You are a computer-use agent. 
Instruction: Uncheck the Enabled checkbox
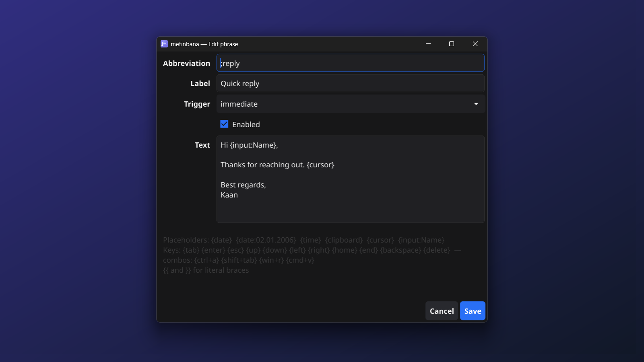click(x=224, y=124)
